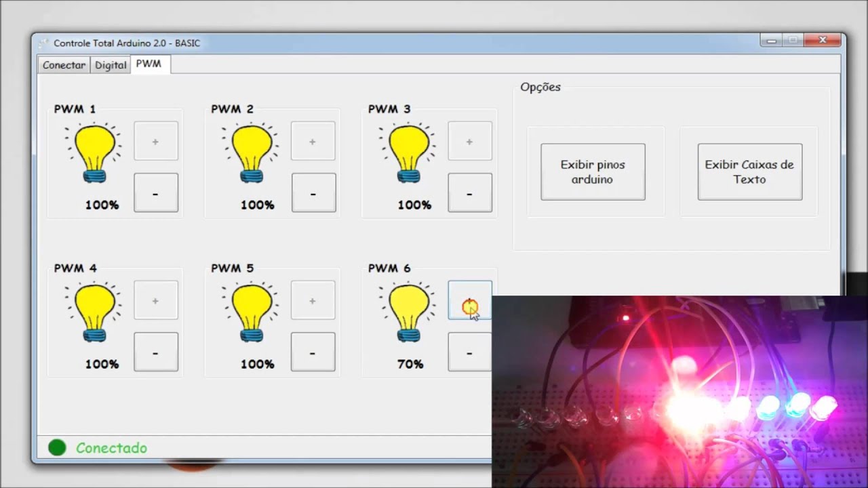Click the PWM 5 light bulb icon
868x488 pixels.
pos(250,312)
